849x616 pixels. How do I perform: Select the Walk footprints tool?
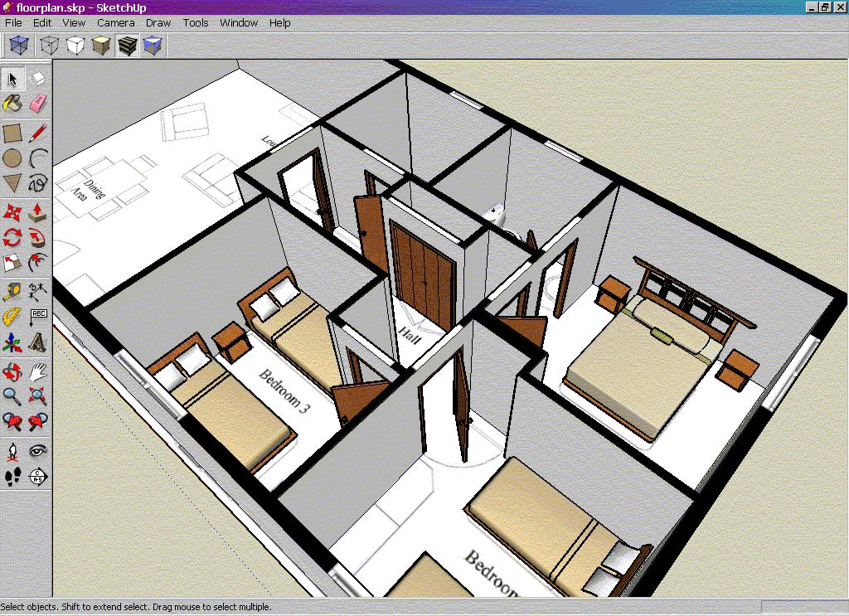(12, 477)
